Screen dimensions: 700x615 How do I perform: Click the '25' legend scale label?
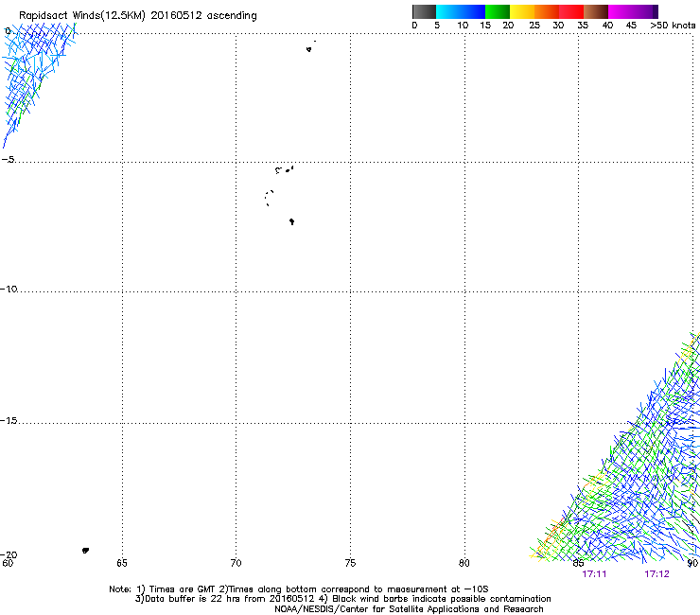point(534,26)
